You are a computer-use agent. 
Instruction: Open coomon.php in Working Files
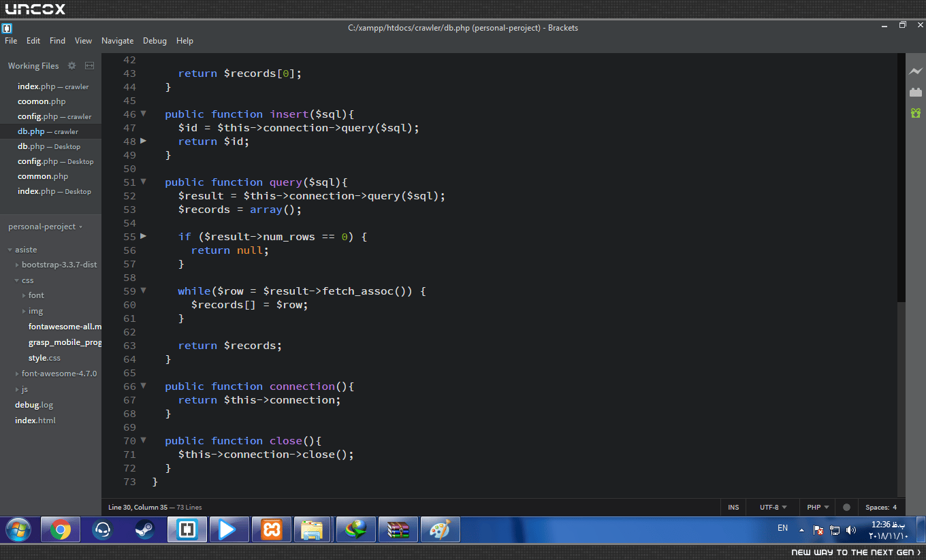(x=42, y=101)
